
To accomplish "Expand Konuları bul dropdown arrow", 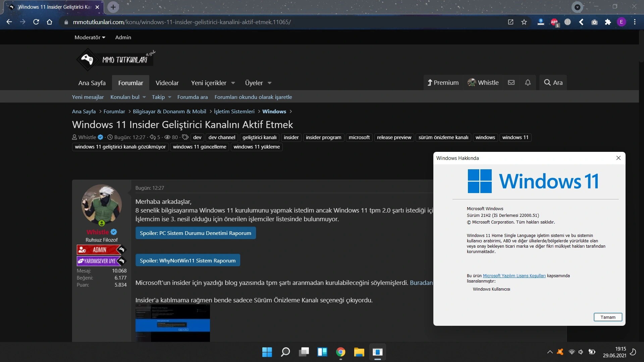I will [144, 97].
